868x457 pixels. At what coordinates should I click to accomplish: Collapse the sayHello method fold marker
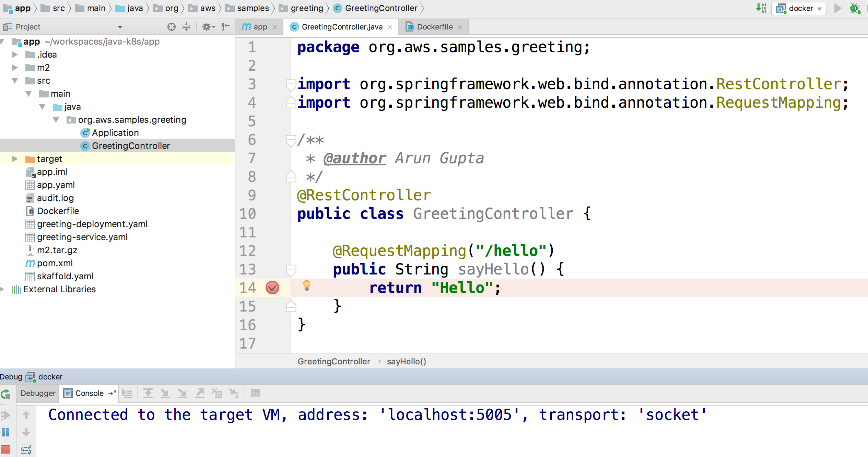291,269
